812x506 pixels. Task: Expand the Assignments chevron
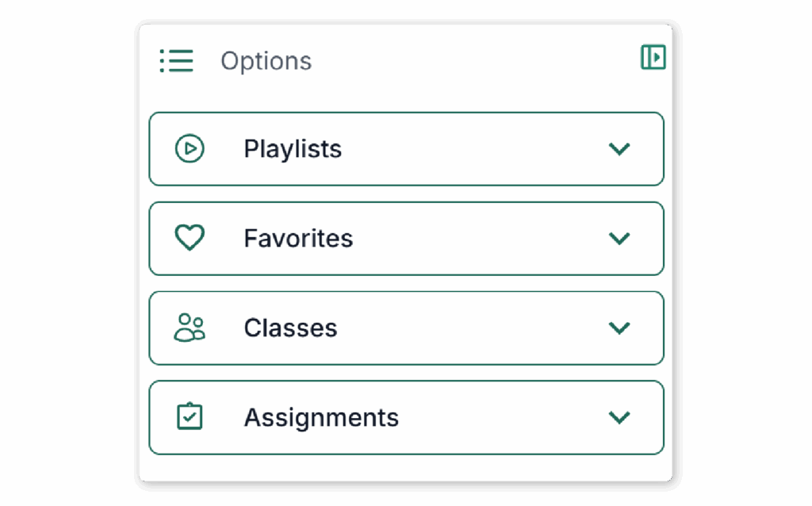[x=619, y=418]
